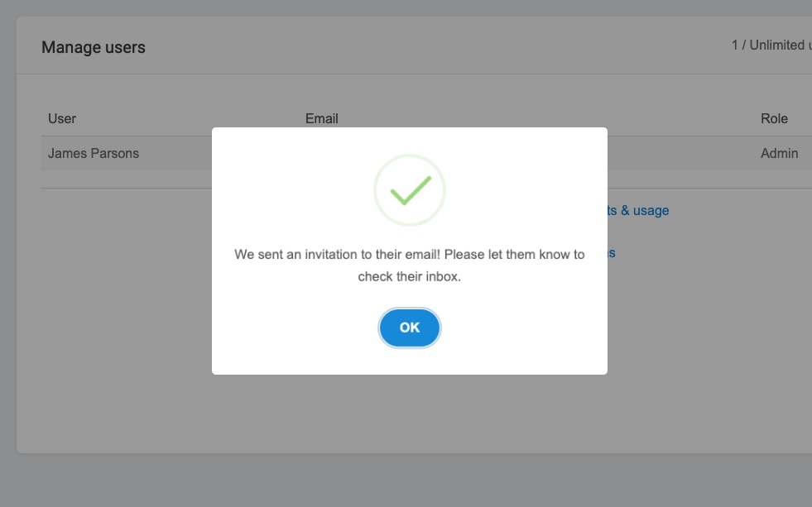Click the '1 / Unlimited' user count text
The height and width of the screenshot is (507, 812).
(x=771, y=45)
